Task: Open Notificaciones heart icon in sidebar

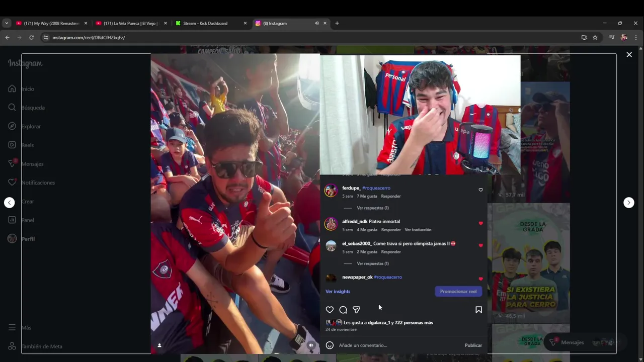Action: click(x=12, y=182)
